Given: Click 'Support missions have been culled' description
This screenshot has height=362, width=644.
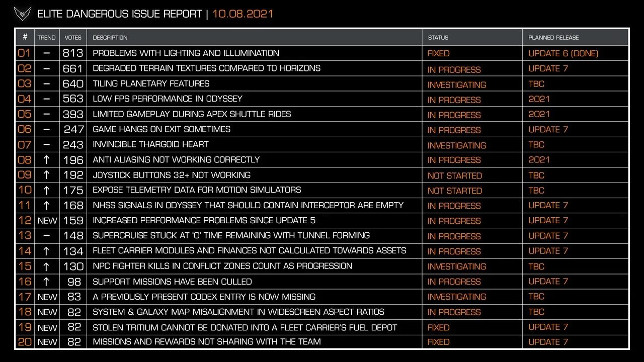Looking at the screenshot, I should pyautogui.click(x=172, y=282).
